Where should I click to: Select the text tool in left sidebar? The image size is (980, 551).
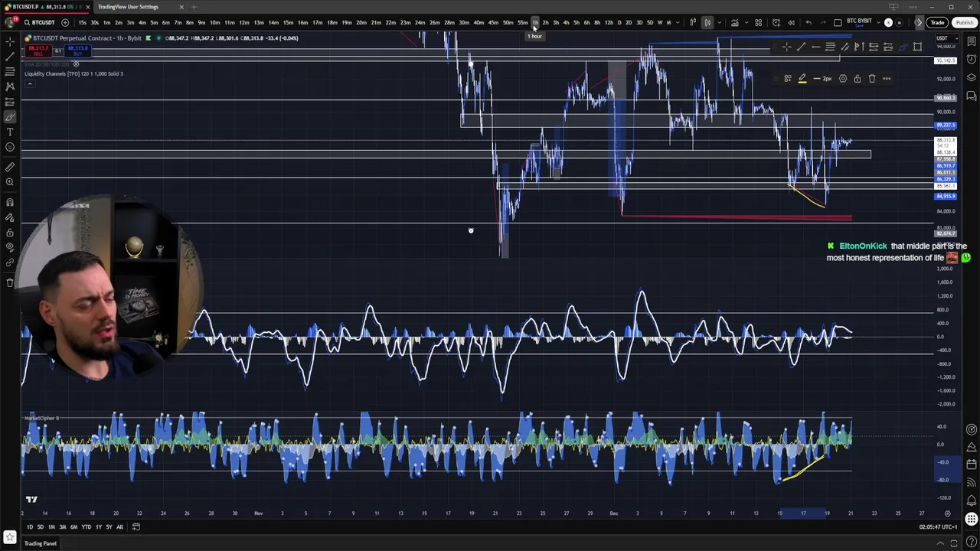point(10,132)
